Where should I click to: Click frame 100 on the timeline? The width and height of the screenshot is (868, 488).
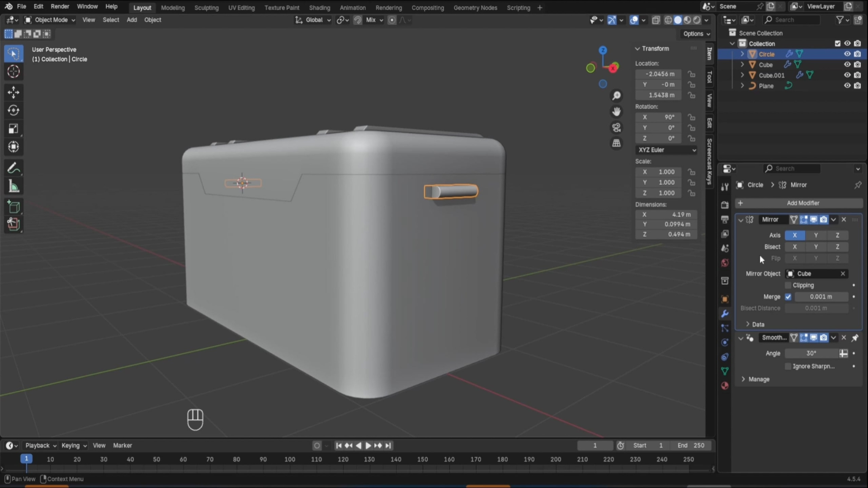click(290, 459)
